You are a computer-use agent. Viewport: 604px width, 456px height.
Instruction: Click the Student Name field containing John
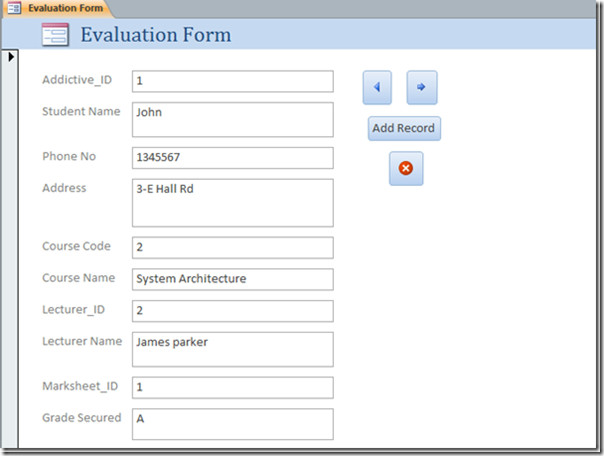click(233, 119)
